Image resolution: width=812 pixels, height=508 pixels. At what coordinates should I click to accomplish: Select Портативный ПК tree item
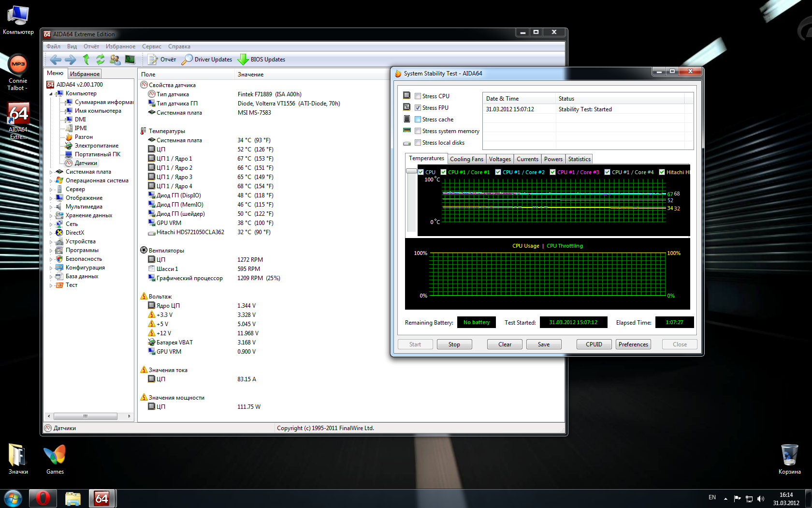pos(98,154)
